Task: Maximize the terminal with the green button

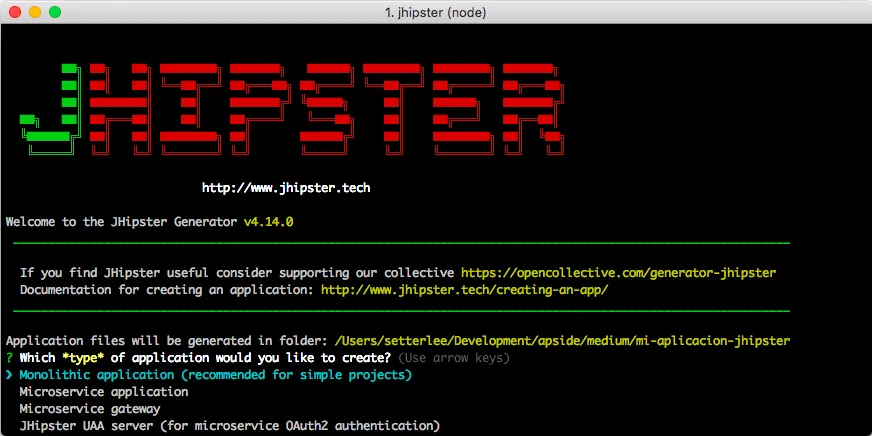Action: [55, 12]
